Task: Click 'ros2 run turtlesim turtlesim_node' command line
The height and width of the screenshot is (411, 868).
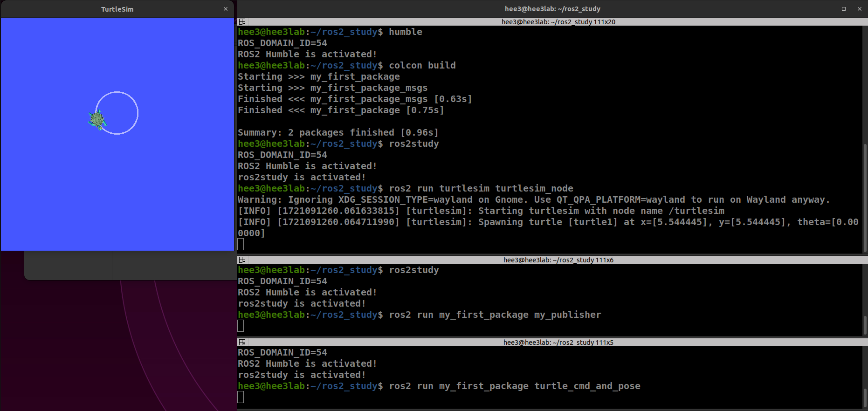Action: (481, 188)
